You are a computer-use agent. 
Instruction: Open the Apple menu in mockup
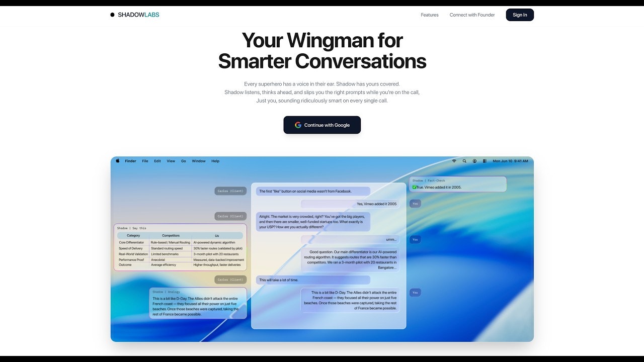tap(118, 161)
